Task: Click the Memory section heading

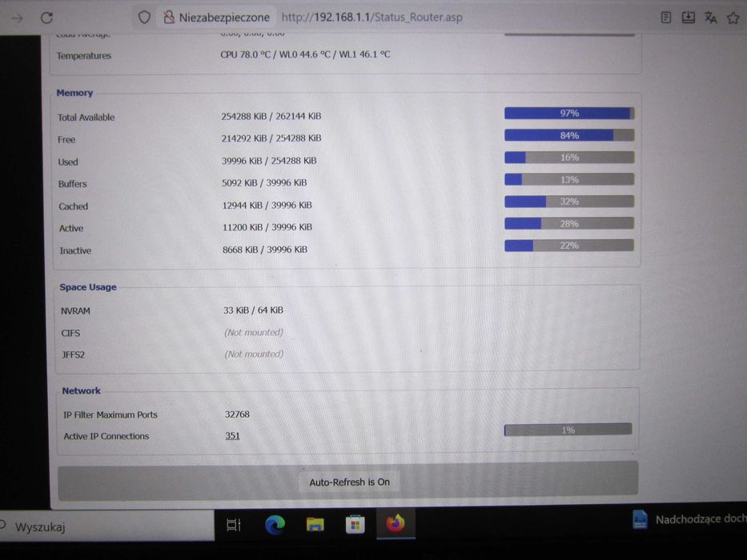Action: click(74, 93)
